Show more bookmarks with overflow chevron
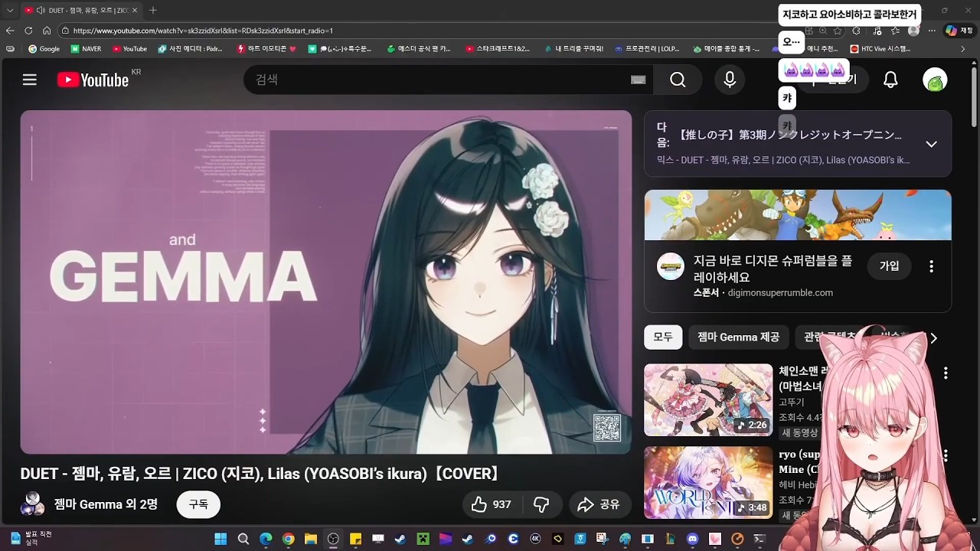 963,49
